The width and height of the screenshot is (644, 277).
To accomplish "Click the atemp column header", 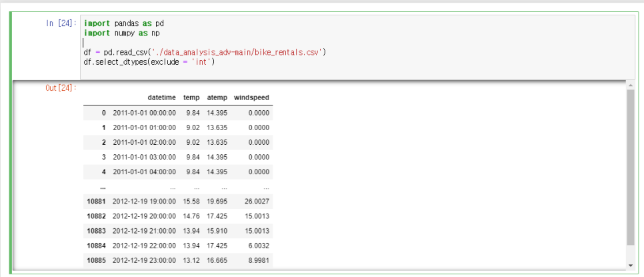I will click(217, 98).
